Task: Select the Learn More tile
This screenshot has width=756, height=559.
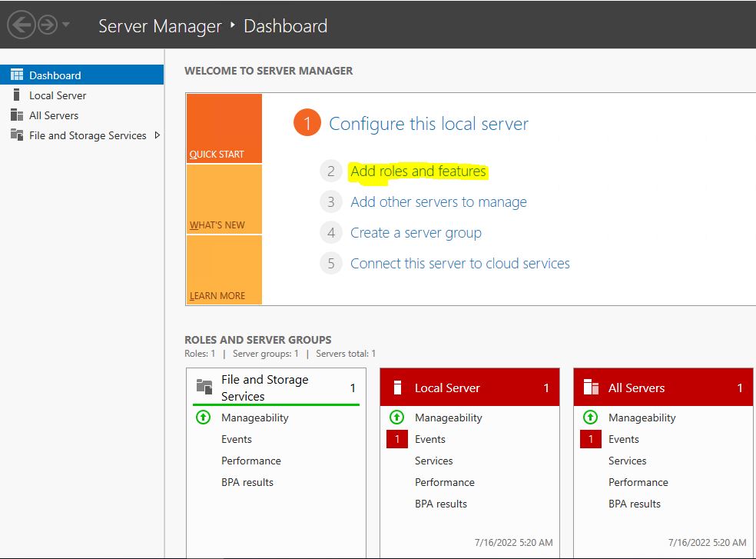Action: point(224,270)
